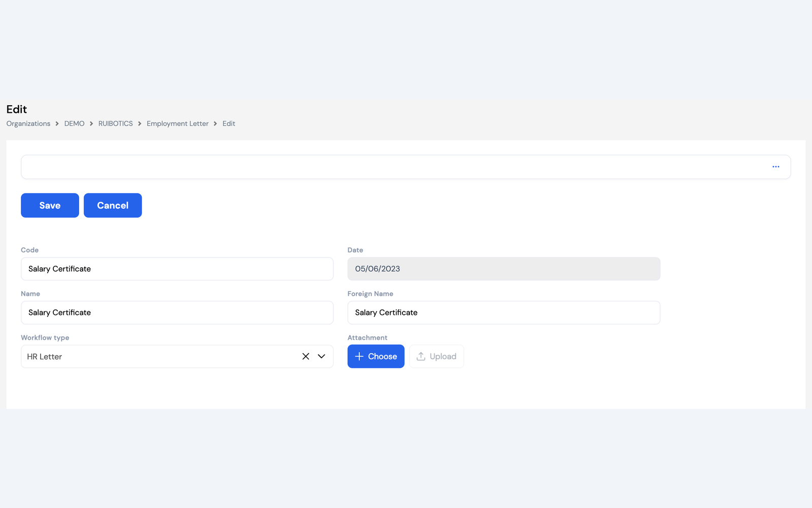Choose an attachment file
The width and height of the screenshot is (812, 508).
pos(376,356)
